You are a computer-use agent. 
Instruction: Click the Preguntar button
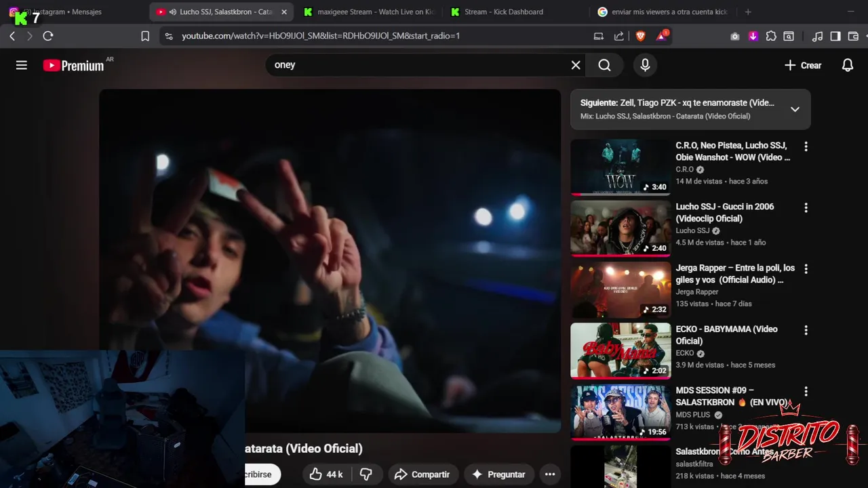pos(498,474)
